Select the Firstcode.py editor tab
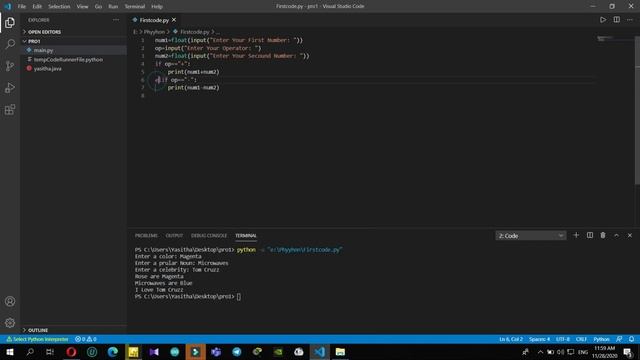The height and width of the screenshot is (360, 640). pyautogui.click(x=154, y=20)
